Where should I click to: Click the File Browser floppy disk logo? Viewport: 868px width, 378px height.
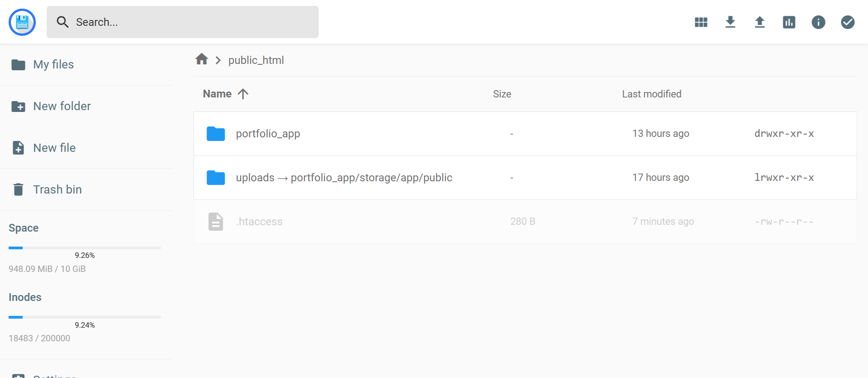[x=22, y=22]
